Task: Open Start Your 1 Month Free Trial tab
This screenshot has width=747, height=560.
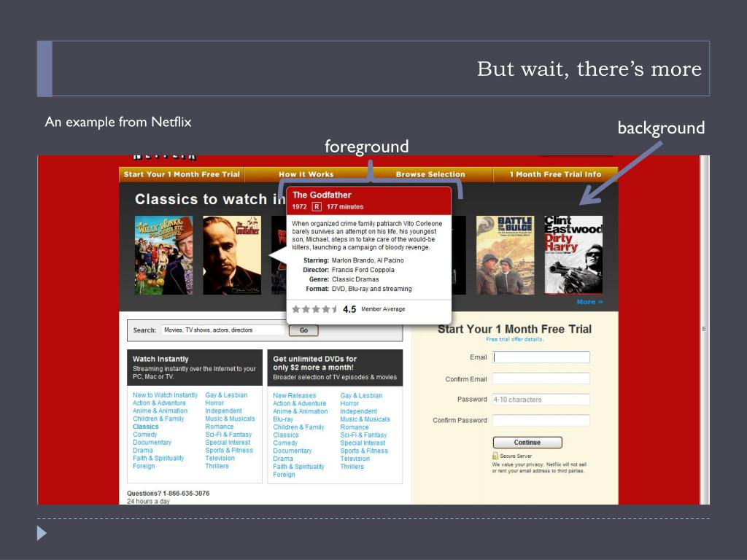Action: [x=182, y=174]
